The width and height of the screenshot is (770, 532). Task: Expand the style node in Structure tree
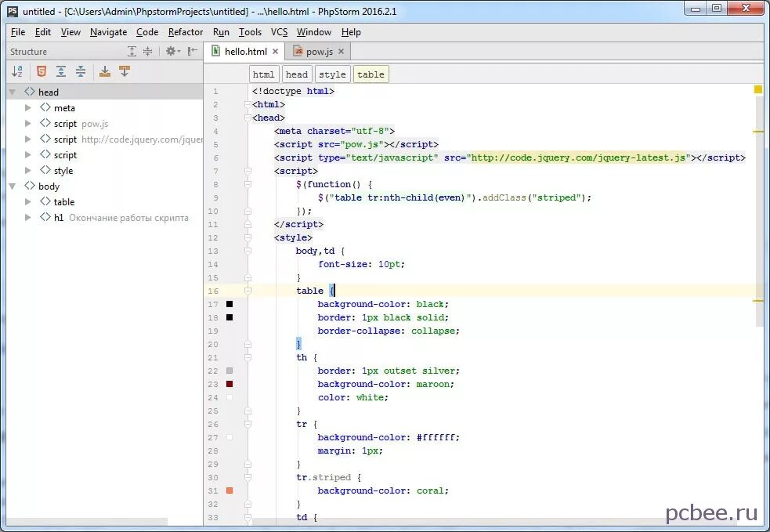[x=28, y=171]
